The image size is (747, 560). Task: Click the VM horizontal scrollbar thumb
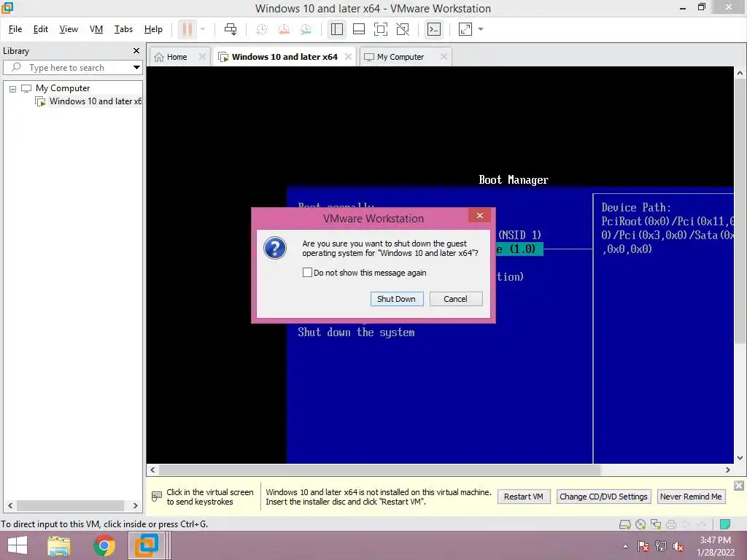(379, 470)
